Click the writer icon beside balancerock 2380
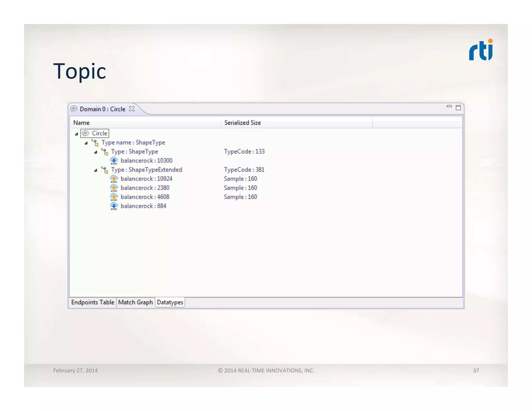The width and height of the screenshot is (532, 411). point(114,188)
